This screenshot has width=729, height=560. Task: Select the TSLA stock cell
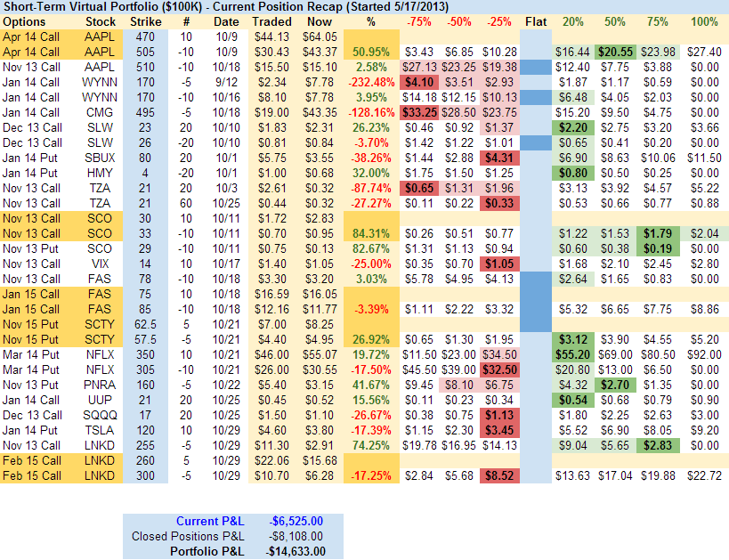[x=100, y=430]
